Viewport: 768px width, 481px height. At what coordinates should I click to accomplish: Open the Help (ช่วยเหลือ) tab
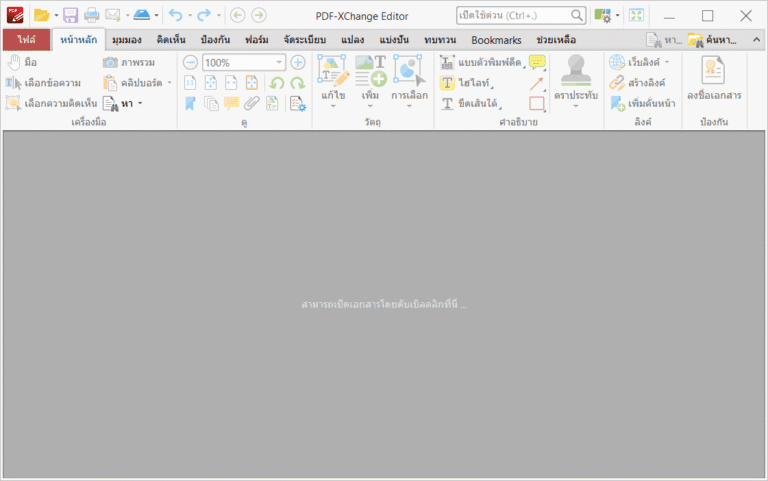[556, 40]
